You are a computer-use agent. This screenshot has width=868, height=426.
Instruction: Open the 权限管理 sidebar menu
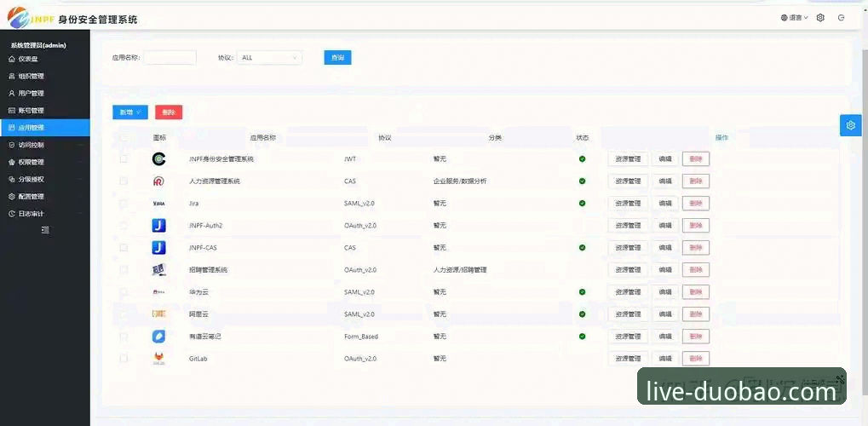45,162
